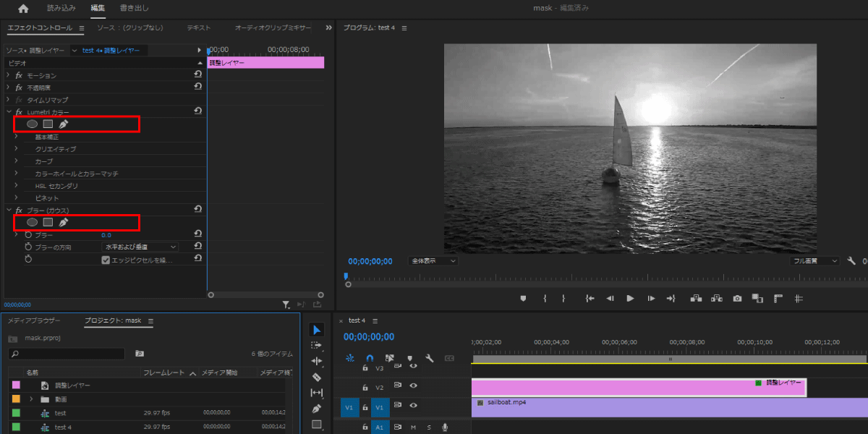
Task: Reset the ブラー (ガウス) effect
Action: 197,210
